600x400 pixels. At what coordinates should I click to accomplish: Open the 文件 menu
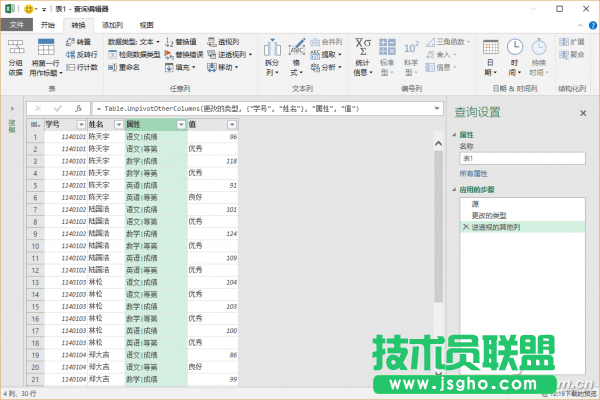pyautogui.click(x=17, y=23)
